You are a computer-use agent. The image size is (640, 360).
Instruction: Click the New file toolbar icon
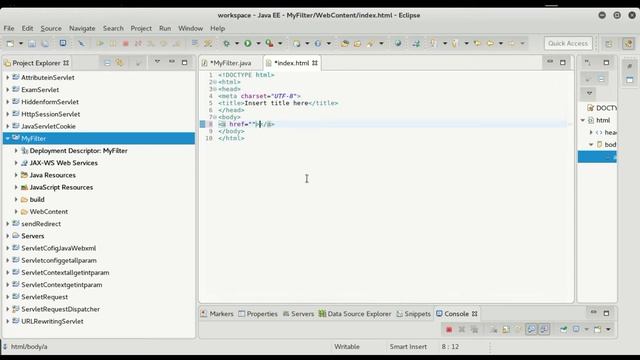(x=10, y=43)
